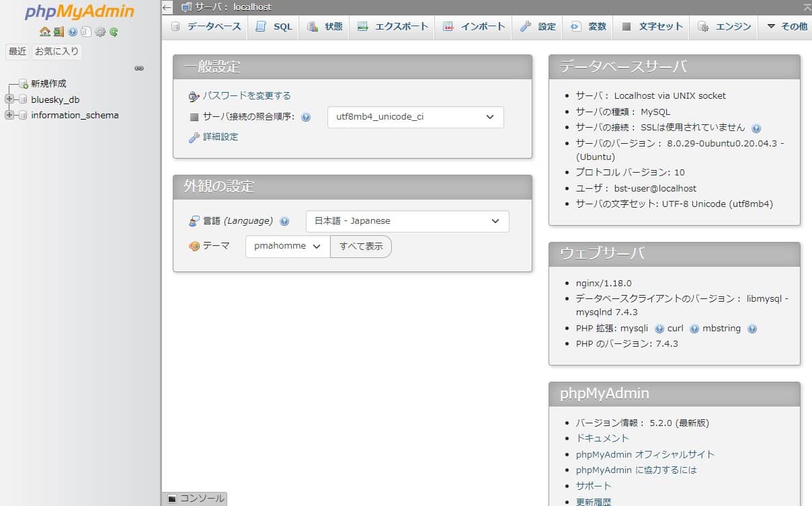Open phpMyAdmin オフィシャルサイト link

click(x=645, y=454)
